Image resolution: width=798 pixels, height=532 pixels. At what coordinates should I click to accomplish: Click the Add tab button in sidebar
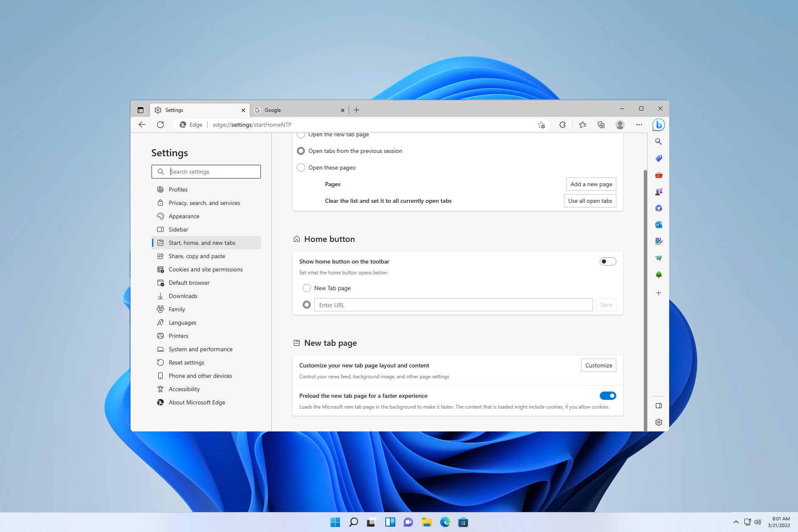[x=658, y=293]
